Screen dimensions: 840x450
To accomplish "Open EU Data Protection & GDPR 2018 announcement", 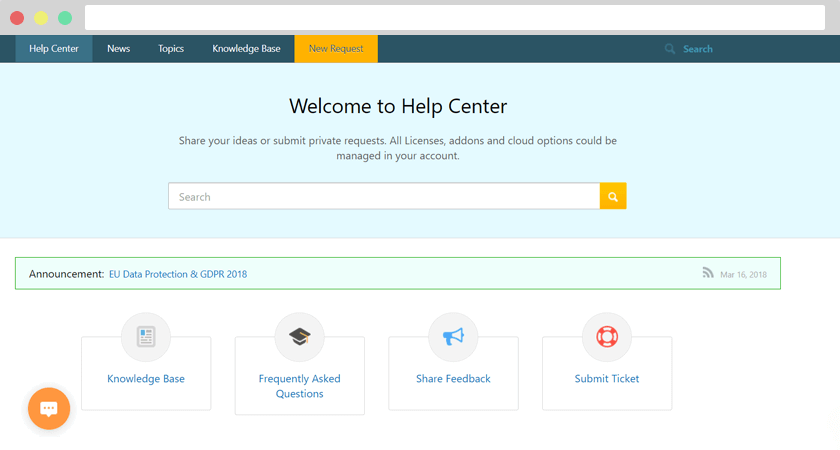I will (x=178, y=274).
